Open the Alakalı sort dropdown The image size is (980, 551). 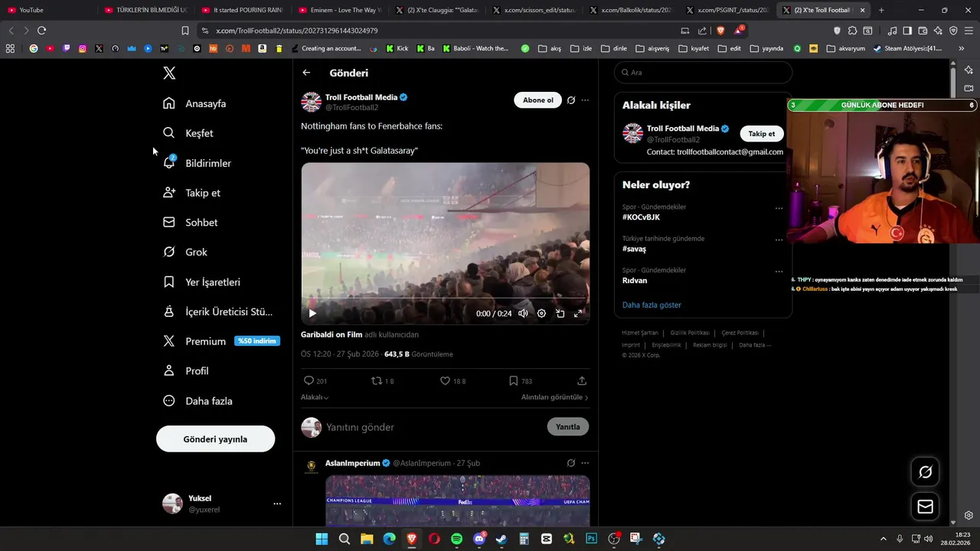[x=315, y=397]
